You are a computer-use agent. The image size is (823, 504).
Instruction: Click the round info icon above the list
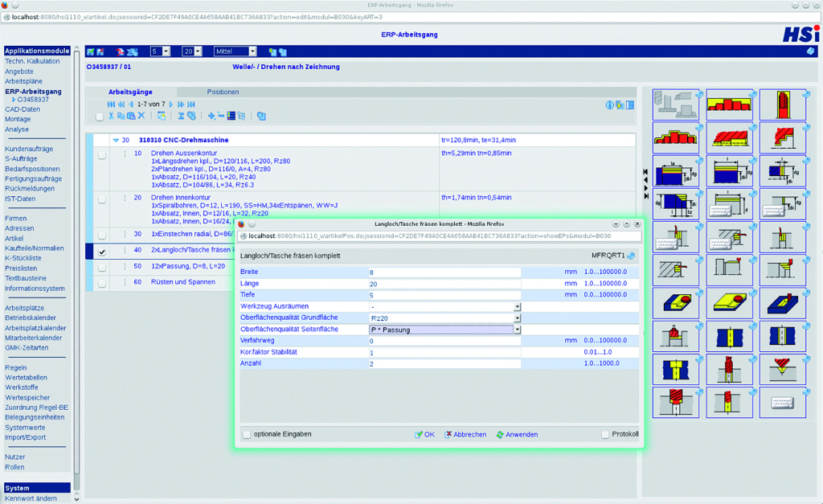609,105
